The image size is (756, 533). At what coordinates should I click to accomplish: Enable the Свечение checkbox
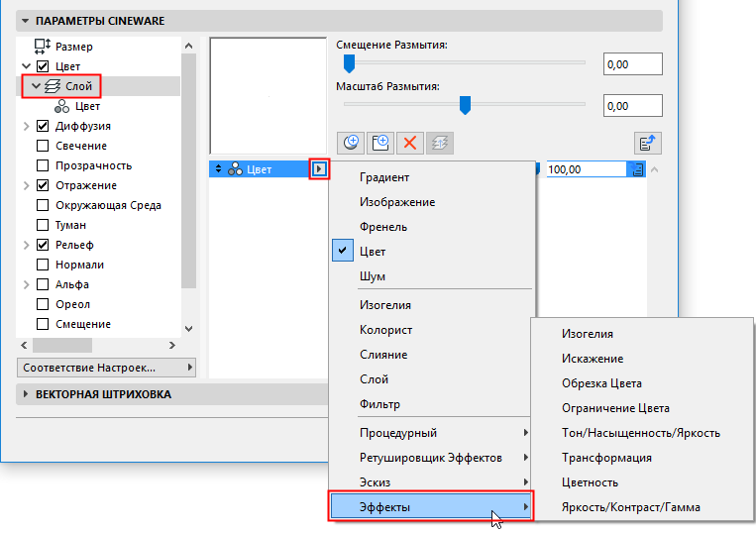[43, 146]
